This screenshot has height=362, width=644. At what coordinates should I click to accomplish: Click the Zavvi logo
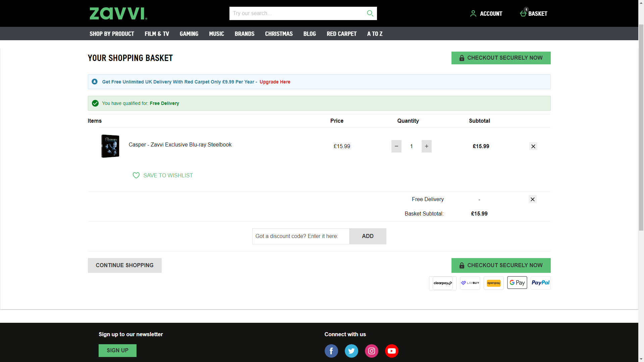118,13
